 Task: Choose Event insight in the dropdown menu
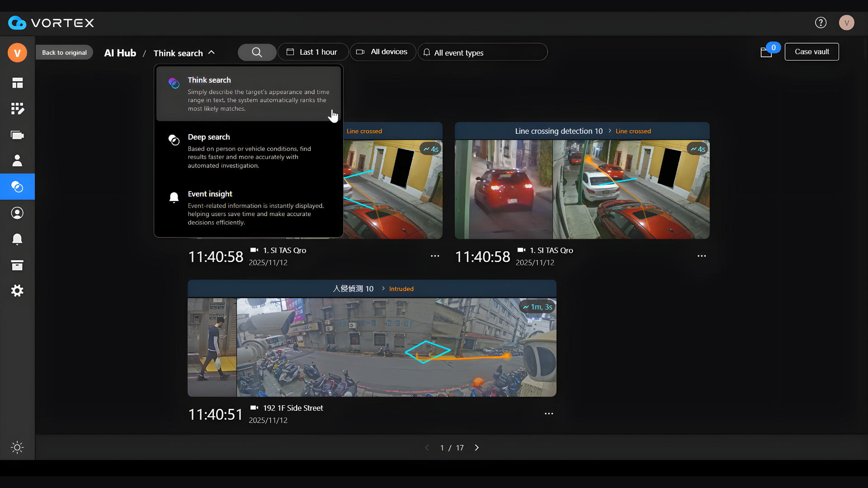click(248, 208)
